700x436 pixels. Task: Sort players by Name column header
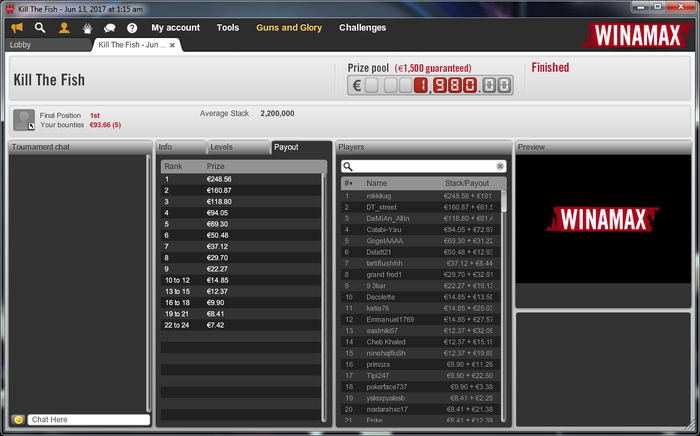click(x=376, y=183)
